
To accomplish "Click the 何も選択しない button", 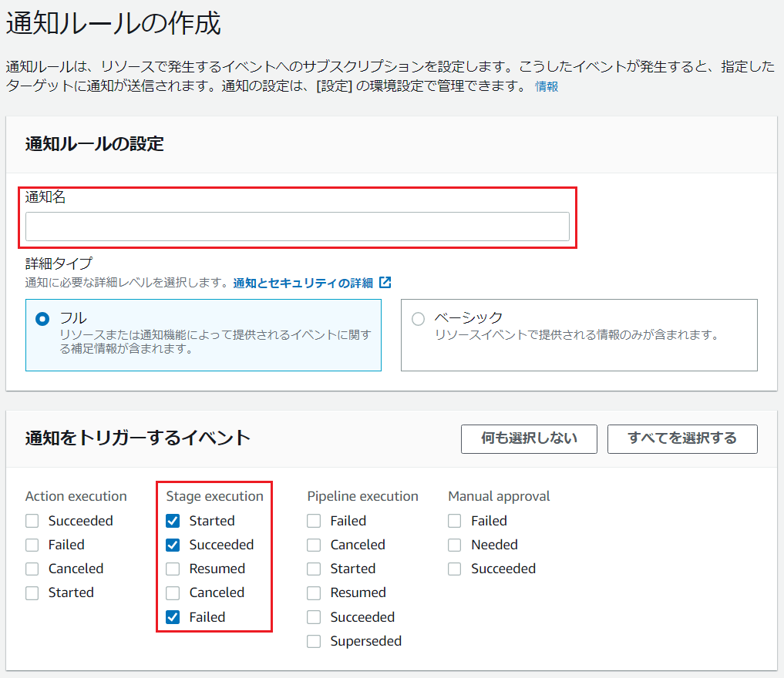I will coord(529,438).
